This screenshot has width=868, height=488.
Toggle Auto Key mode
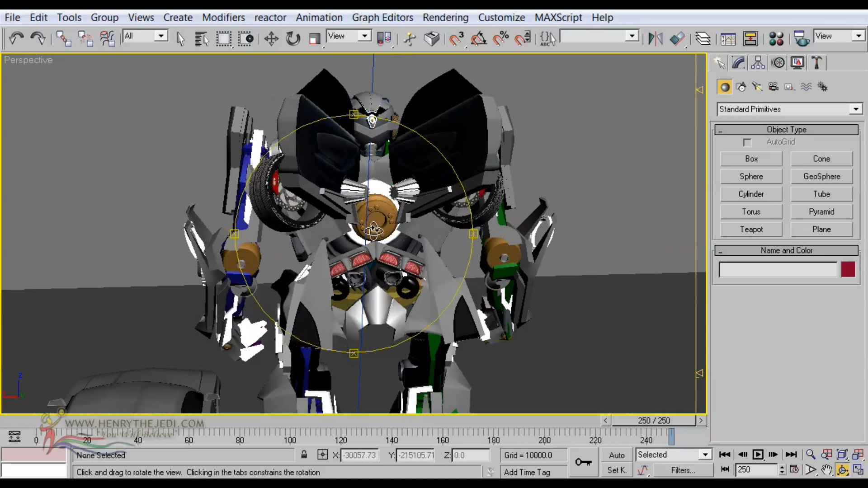(x=617, y=455)
